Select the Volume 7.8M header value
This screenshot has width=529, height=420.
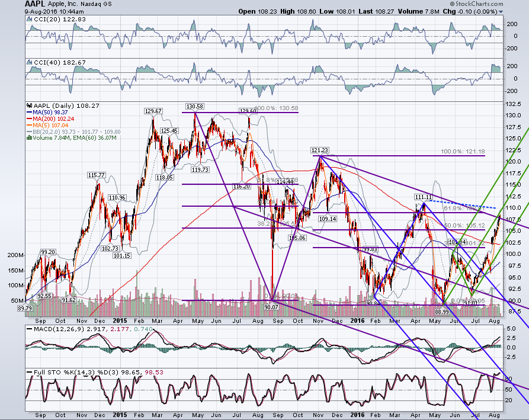click(x=419, y=11)
